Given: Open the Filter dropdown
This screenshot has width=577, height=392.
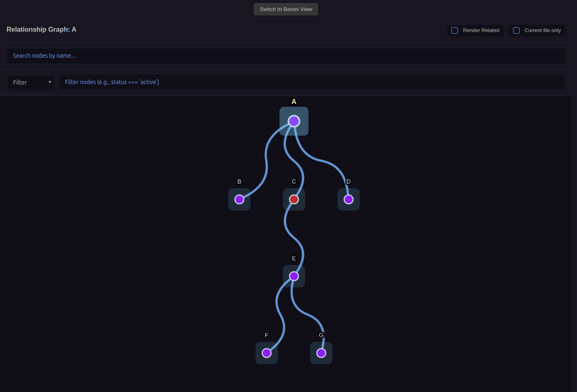Looking at the screenshot, I should click(x=30, y=82).
